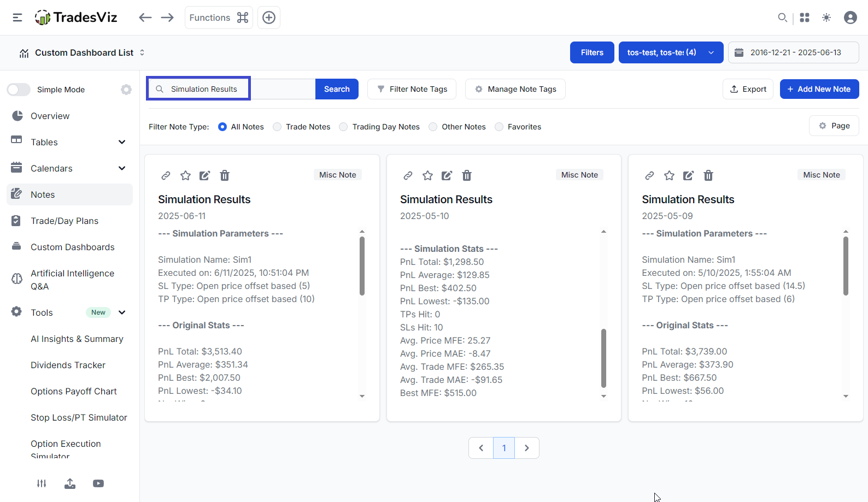Open the user account profile icon
The width and height of the screenshot is (868, 502).
[850, 17]
